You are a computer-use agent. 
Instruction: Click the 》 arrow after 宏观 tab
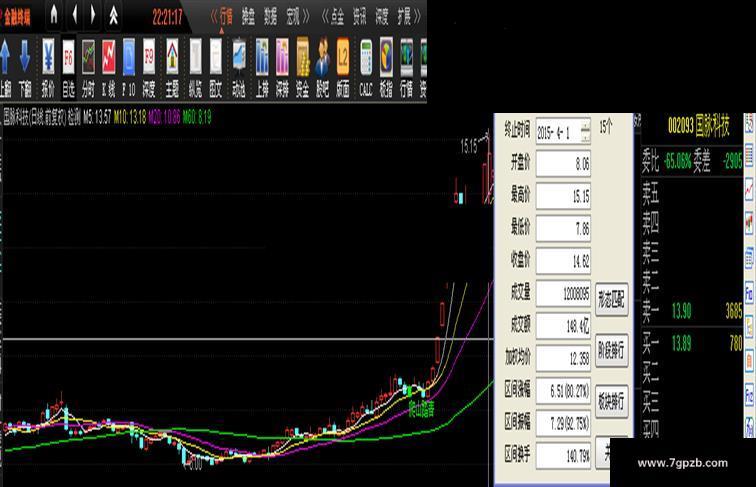(306, 17)
